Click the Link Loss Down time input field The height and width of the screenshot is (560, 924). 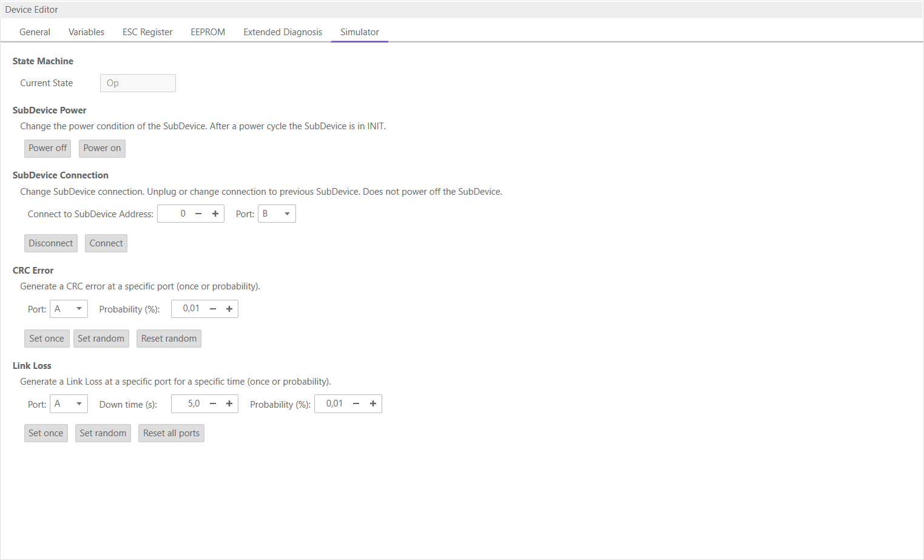[188, 403]
